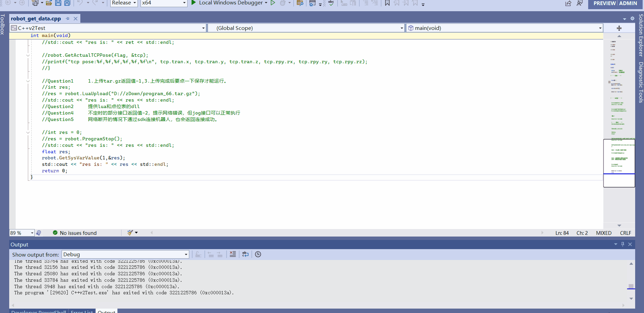This screenshot has width=644, height=313.
Task: Open the active documents list dropdown arrow
Action: [625, 19]
